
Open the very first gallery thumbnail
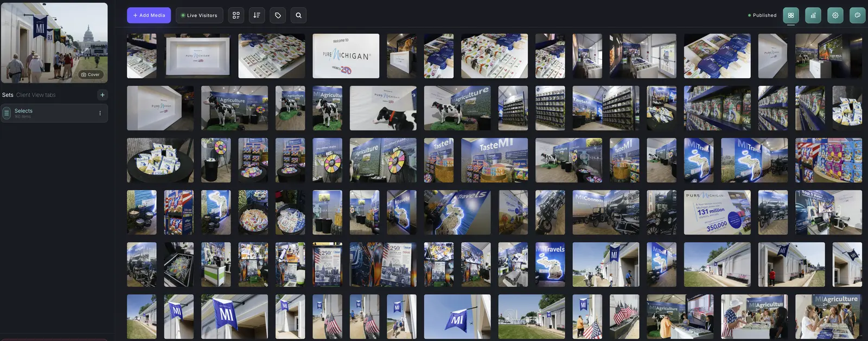(x=142, y=56)
